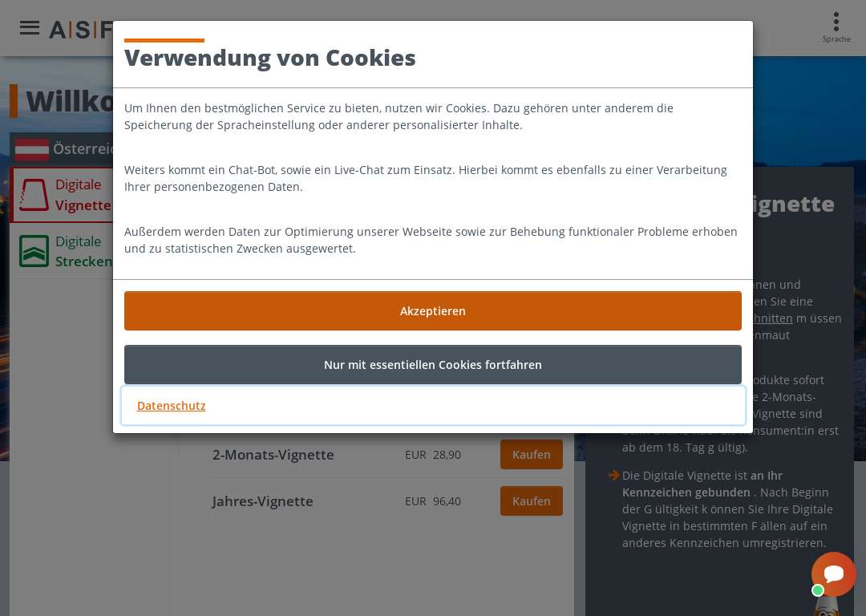
Task: Click the ASFINAG logo in header
Action: coord(81,30)
